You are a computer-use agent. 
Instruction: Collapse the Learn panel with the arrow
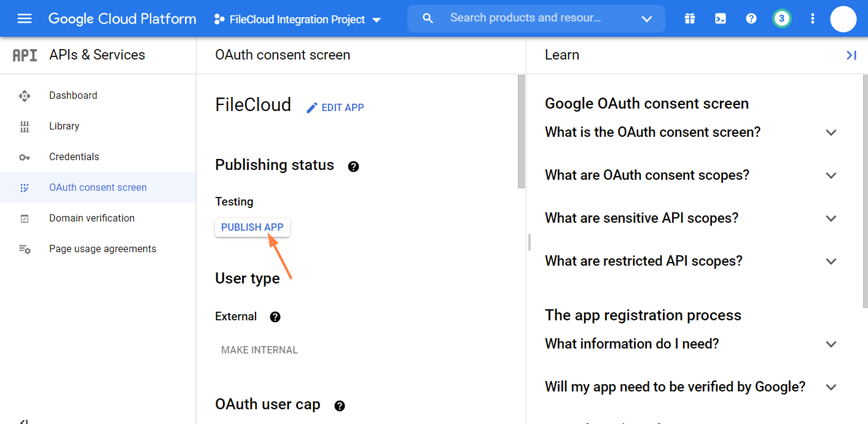[x=851, y=55]
